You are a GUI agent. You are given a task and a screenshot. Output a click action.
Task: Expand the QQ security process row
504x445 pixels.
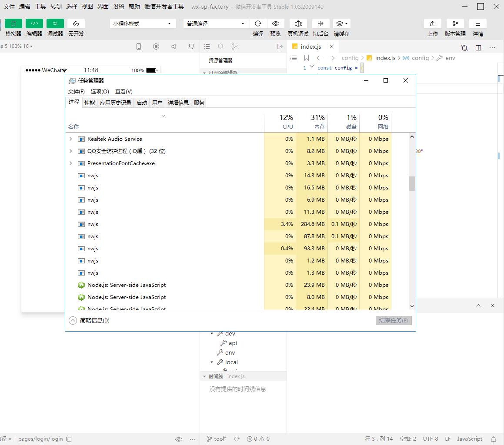[x=71, y=151]
